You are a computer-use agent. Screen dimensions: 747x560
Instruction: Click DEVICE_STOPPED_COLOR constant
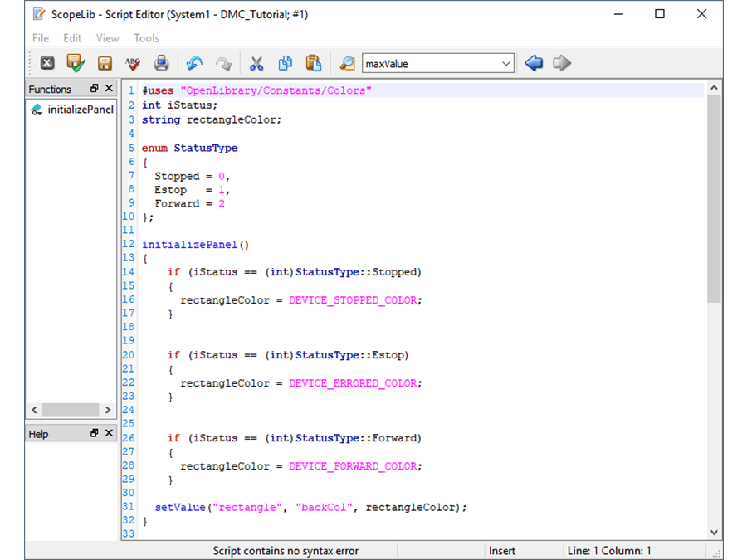click(353, 300)
